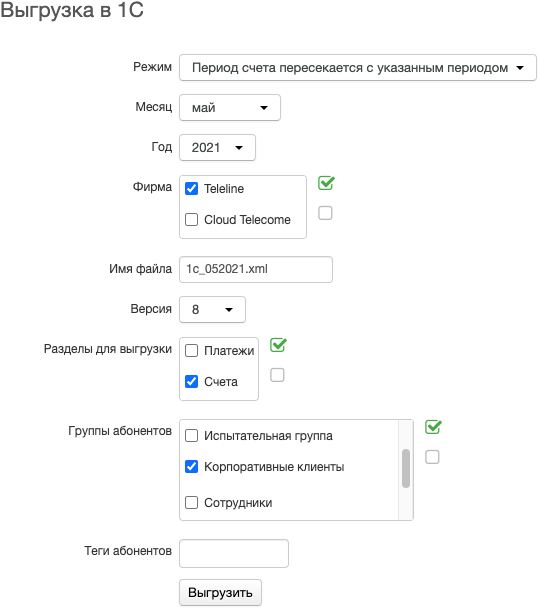Image resolution: width=539 pixels, height=608 pixels.
Task: Uncheck Корпоративные клиенты group checkbox
Action: click(192, 466)
